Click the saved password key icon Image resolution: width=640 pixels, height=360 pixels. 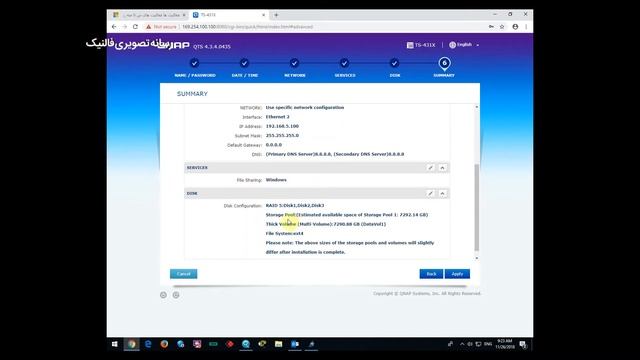(491, 27)
